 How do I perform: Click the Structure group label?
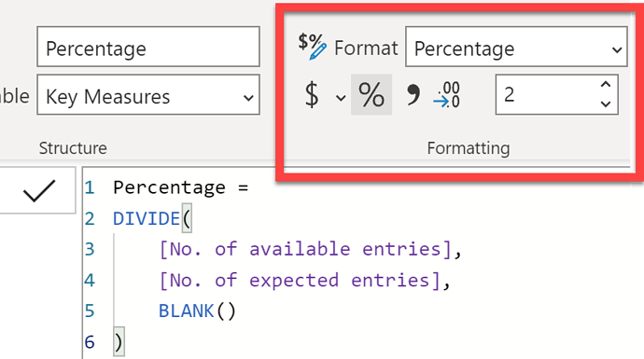(73, 148)
